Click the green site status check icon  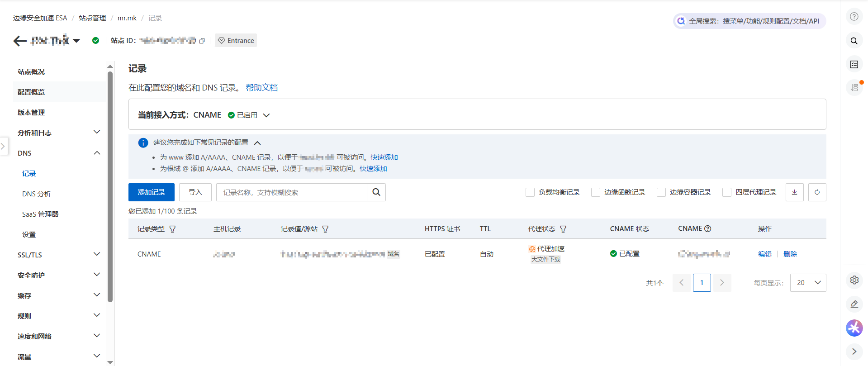coord(95,40)
